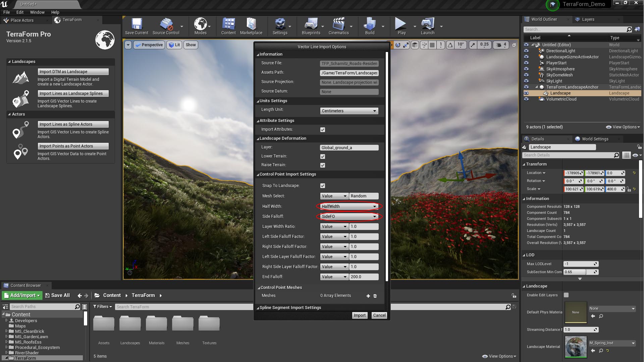Toggle Snap To Landscape checkbox
Viewport: 644px width, 362px height.
coord(323,186)
